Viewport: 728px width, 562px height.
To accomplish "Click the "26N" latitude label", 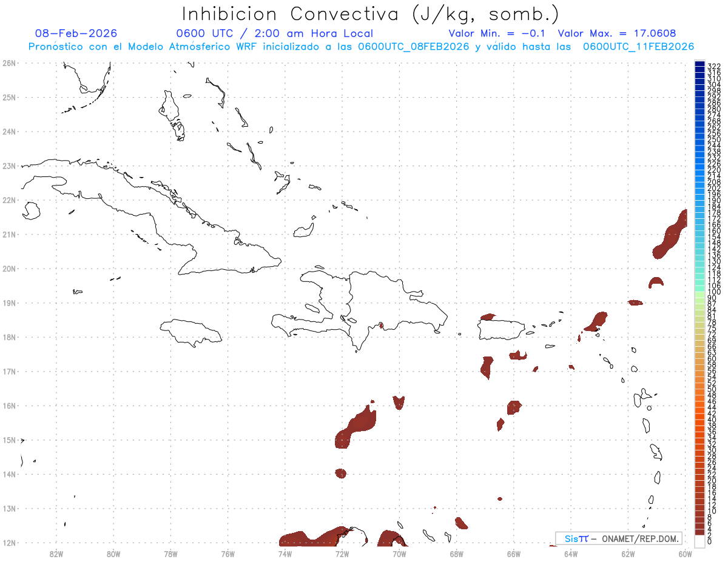I will click(x=8, y=63).
